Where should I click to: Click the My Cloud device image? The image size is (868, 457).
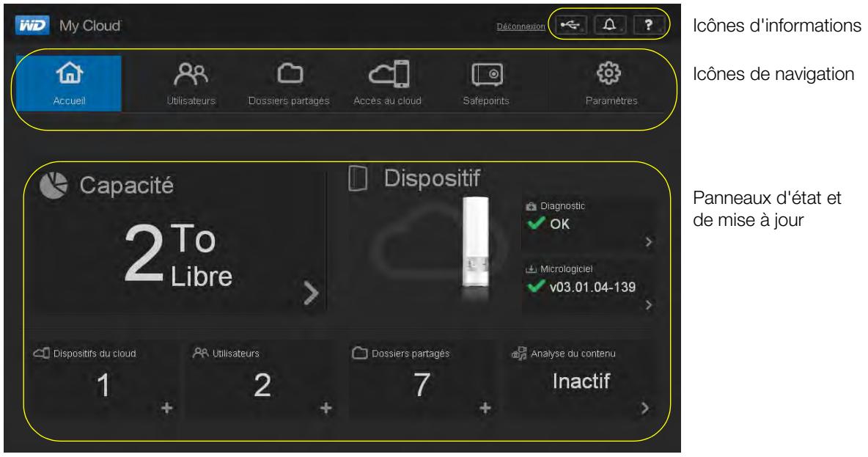point(475,241)
